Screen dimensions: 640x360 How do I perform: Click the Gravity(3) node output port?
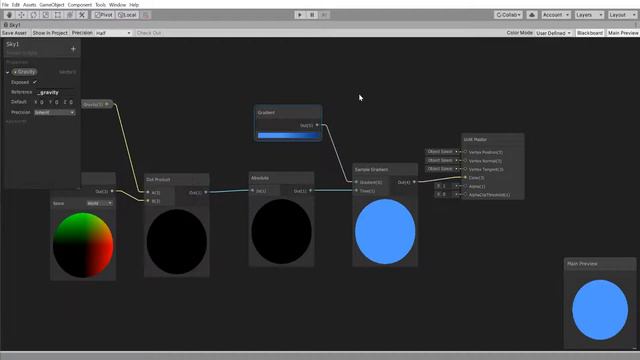click(107, 104)
